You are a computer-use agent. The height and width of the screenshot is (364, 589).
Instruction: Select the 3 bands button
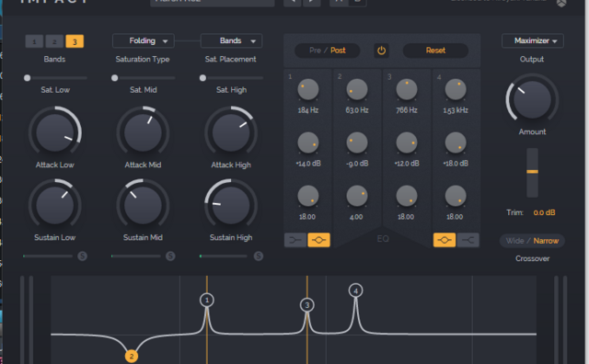(75, 41)
